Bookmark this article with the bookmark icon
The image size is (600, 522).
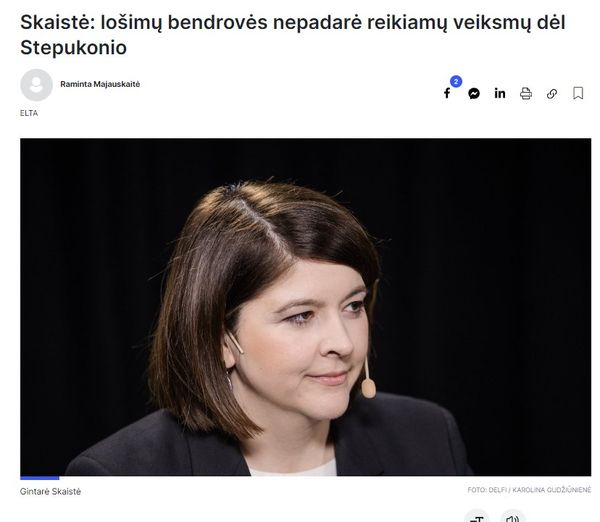(578, 93)
